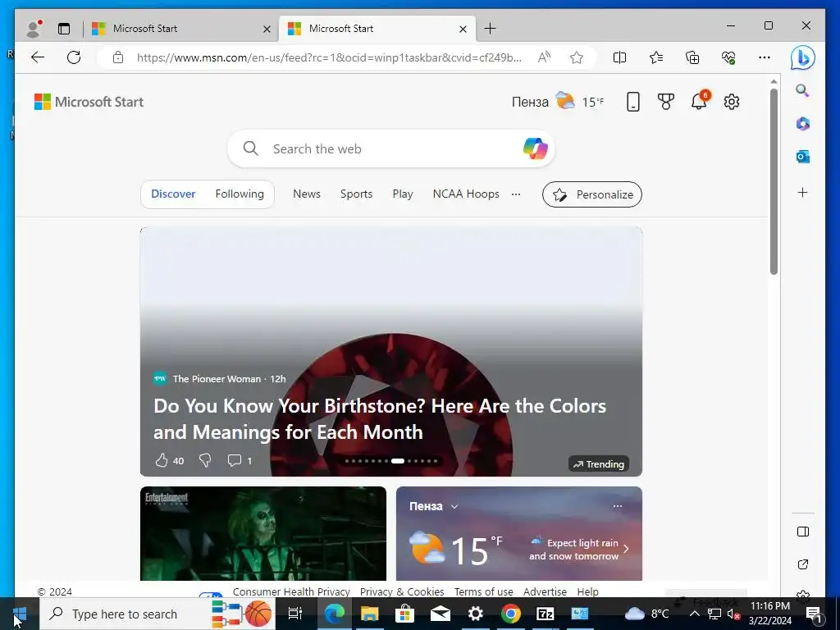Open the Tab actions menu icon
The width and height of the screenshot is (840, 630).
(x=64, y=29)
